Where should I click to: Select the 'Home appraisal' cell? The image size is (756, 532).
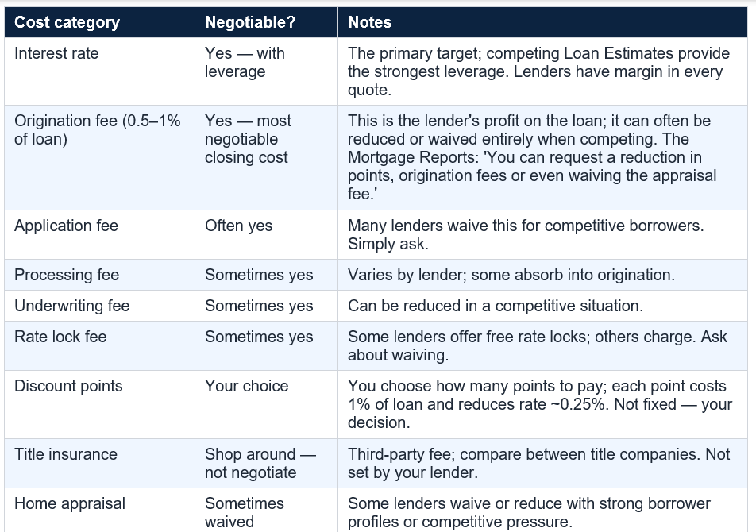click(100, 511)
